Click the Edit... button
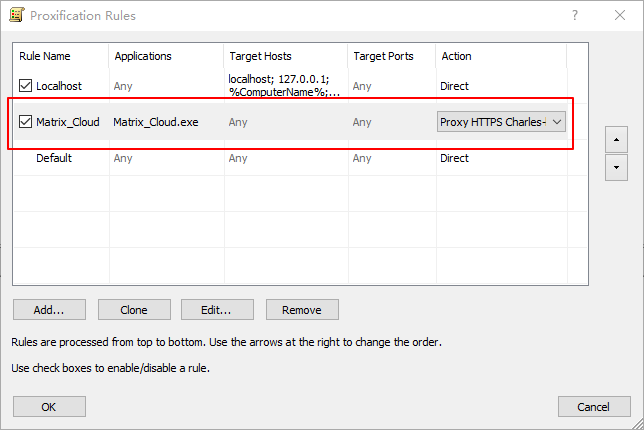The width and height of the screenshot is (644, 430). [217, 310]
